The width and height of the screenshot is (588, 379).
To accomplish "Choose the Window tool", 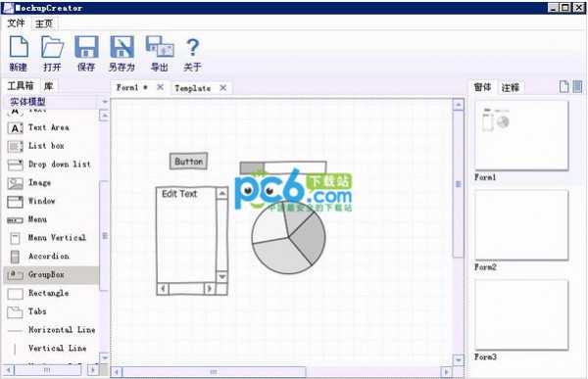I will click(51, 201).
